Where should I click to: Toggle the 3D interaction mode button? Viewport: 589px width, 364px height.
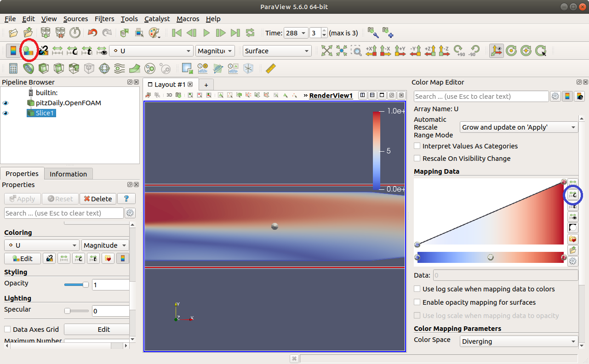click(169, 95)
